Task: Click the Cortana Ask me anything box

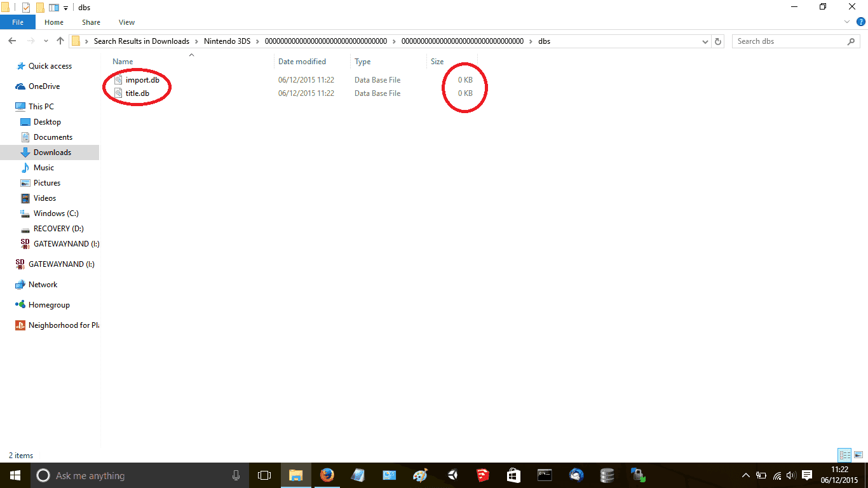Action: click(x=140, y=475)
